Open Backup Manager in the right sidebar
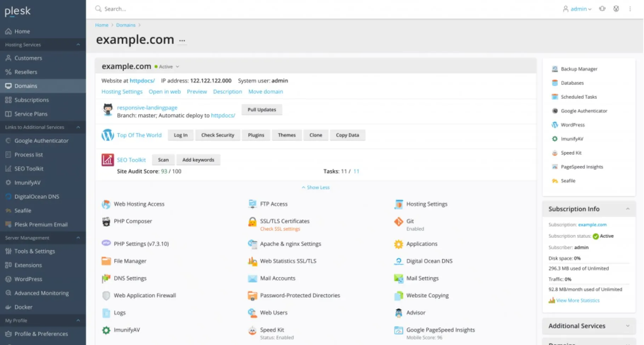The width and height of the screenshot is (644, 345). pyautogui.click(x=579, y=69)
